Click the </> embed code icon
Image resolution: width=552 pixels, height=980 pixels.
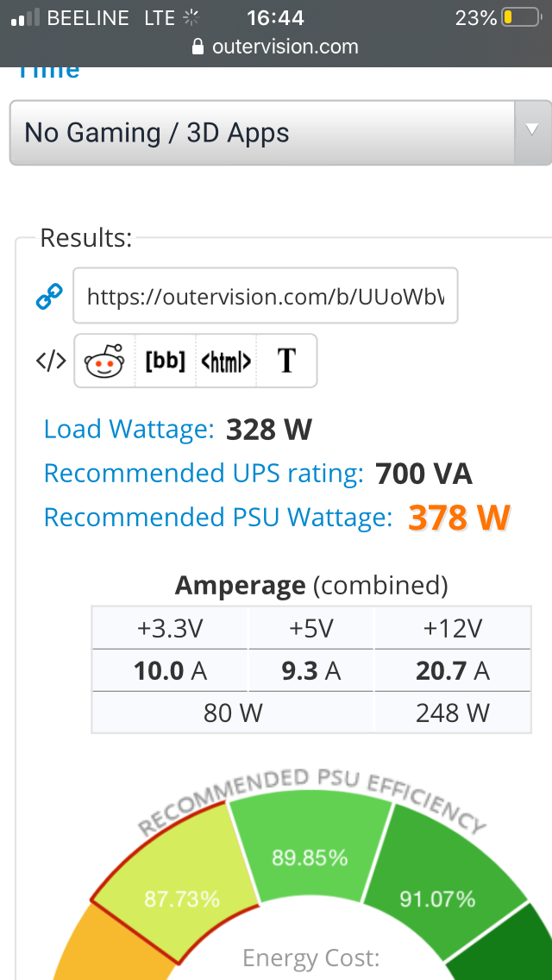click(51, 361)
